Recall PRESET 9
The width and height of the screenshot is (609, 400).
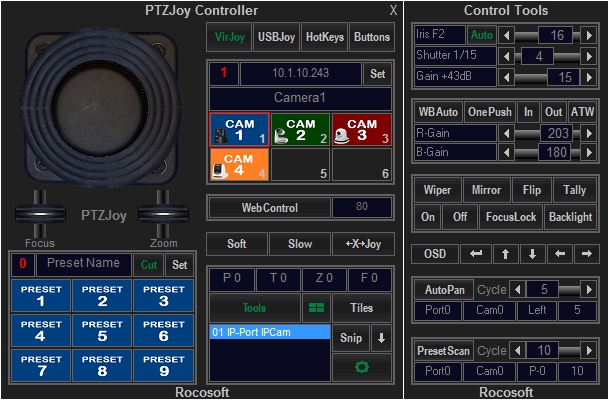(164, 365)
